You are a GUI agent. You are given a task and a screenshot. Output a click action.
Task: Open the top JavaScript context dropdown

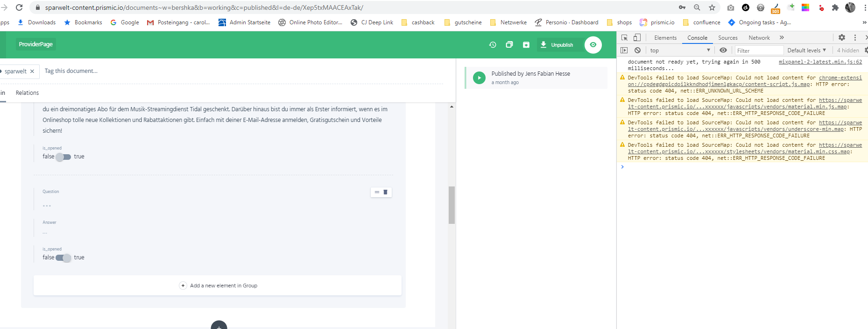680,50
